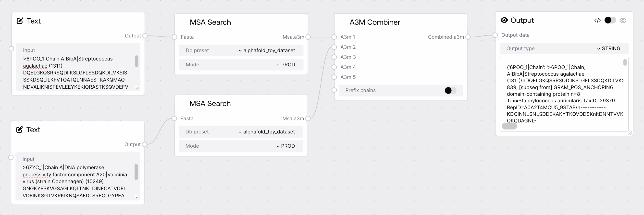
Task: Click the A3M Combiner node title
Action: pyautogui.click(x=375, y=22)
